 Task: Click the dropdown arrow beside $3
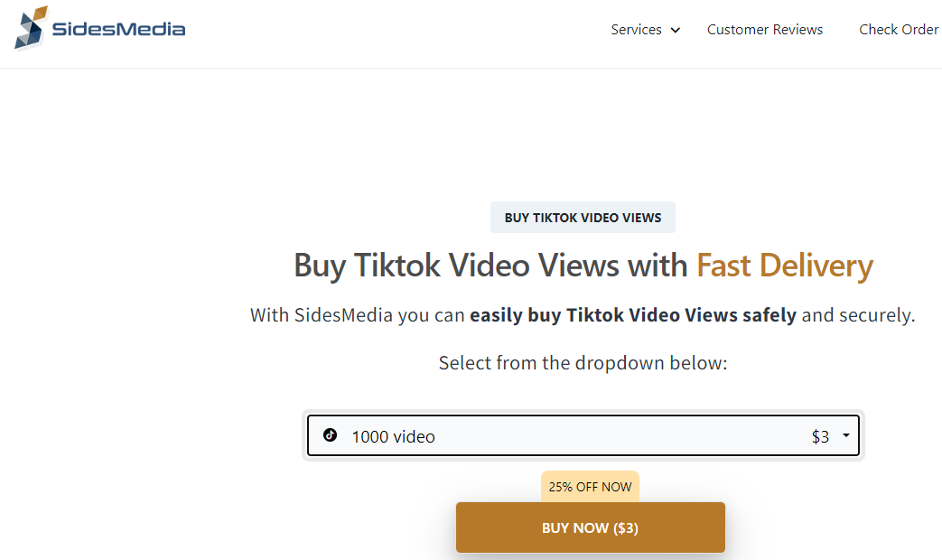[x=846, y=435]
